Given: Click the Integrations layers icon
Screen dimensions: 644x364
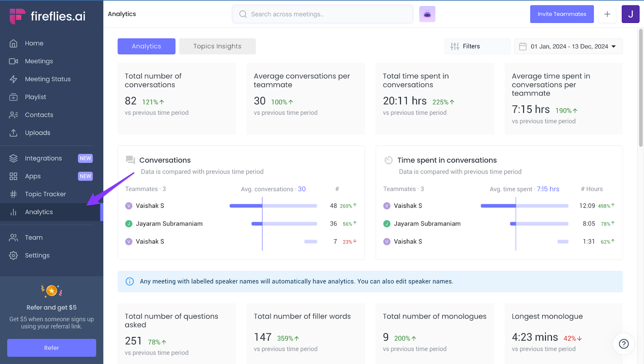Looking at the screenshot, I should click(13, 158).
